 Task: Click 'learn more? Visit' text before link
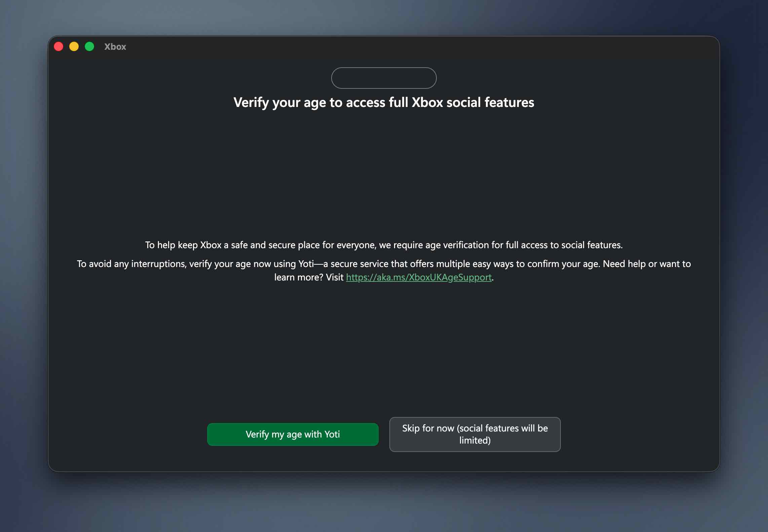tap(309, 277)
